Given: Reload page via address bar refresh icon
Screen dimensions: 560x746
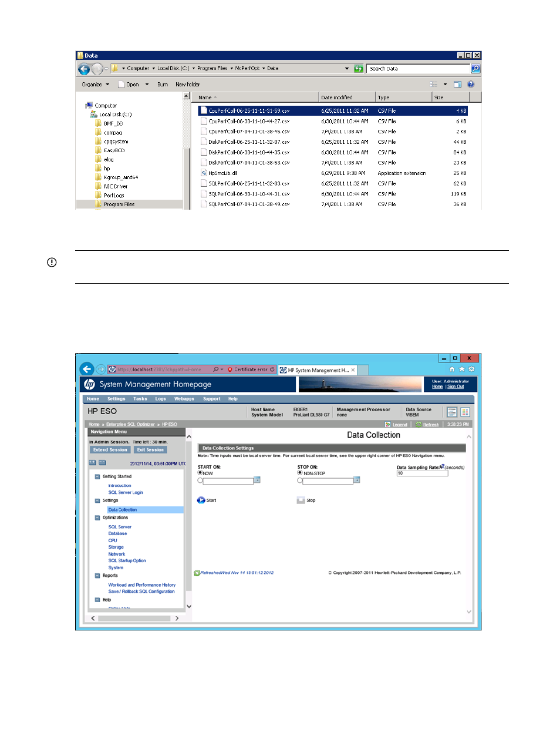Looking at the screenshot, I should pyautogui.click(x=272, y=369).
